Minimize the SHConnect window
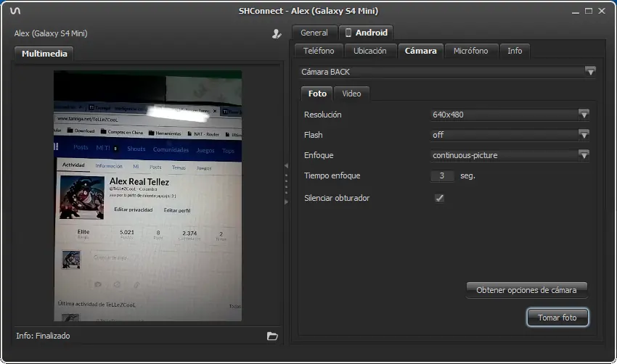 click(576, 12)
